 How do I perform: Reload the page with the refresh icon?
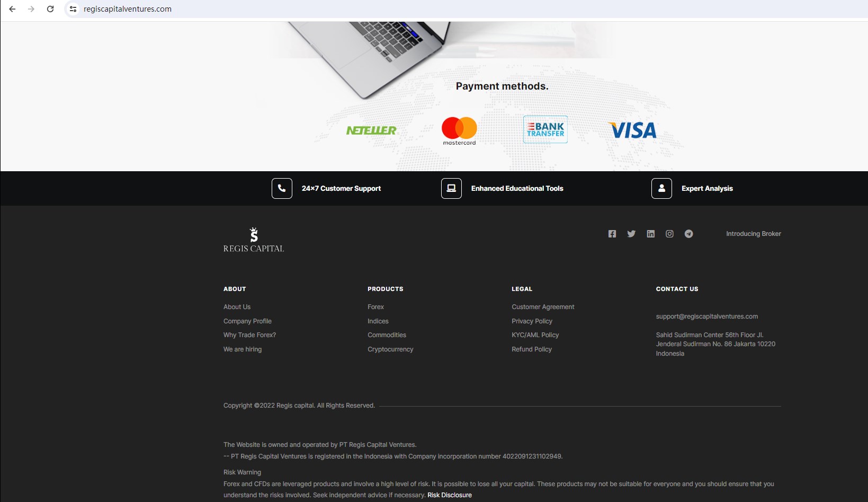click(x=50, y=9)
